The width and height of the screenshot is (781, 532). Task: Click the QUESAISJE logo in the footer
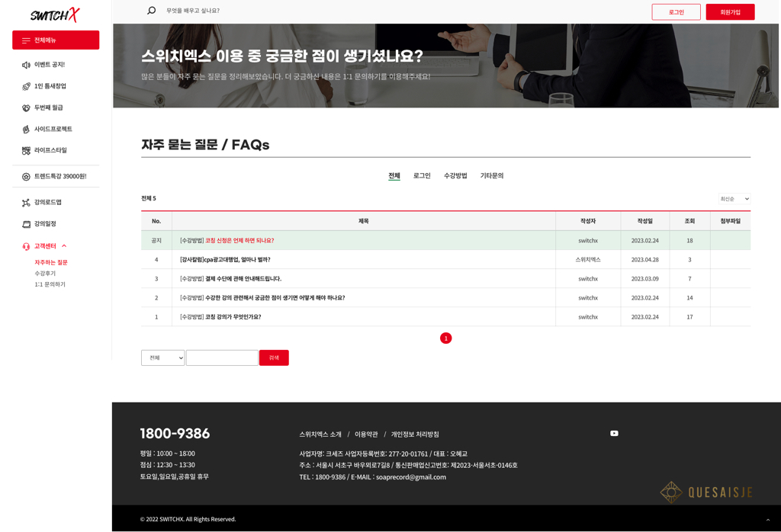pos(706,492)
